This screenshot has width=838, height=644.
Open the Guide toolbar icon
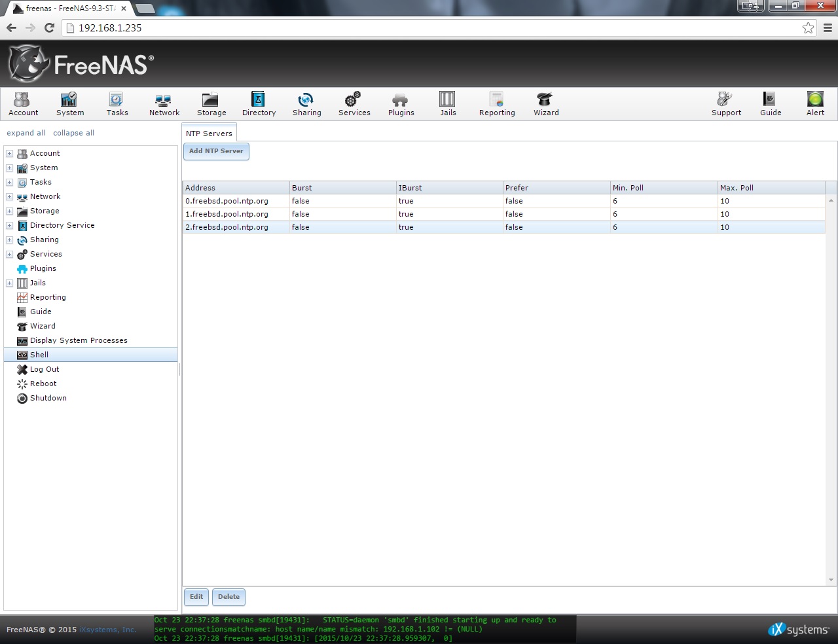[x=771, y=103]
